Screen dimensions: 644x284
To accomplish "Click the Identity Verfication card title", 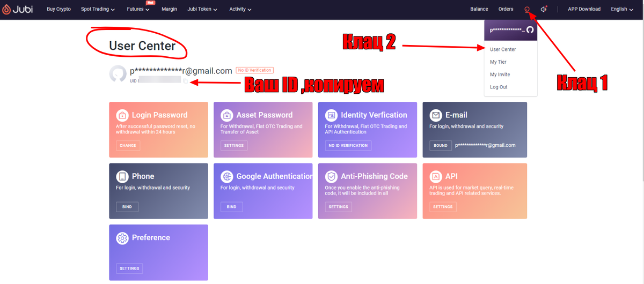I will tap(374, 115).
